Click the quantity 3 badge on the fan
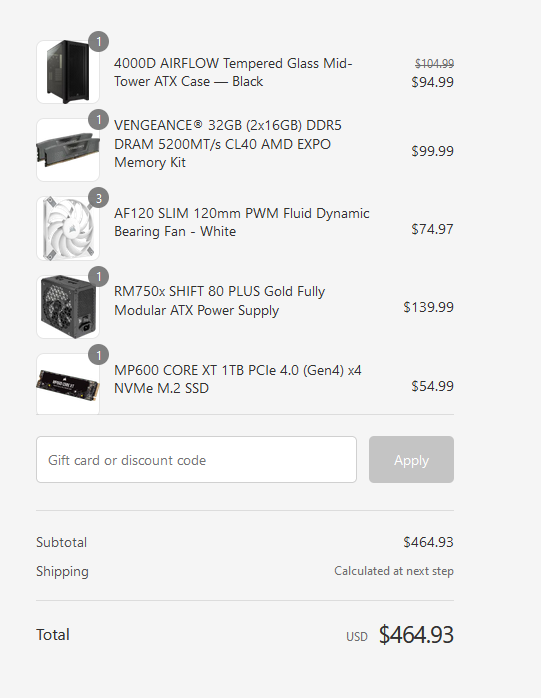This screenshot has height=698, width=541. 98,198
